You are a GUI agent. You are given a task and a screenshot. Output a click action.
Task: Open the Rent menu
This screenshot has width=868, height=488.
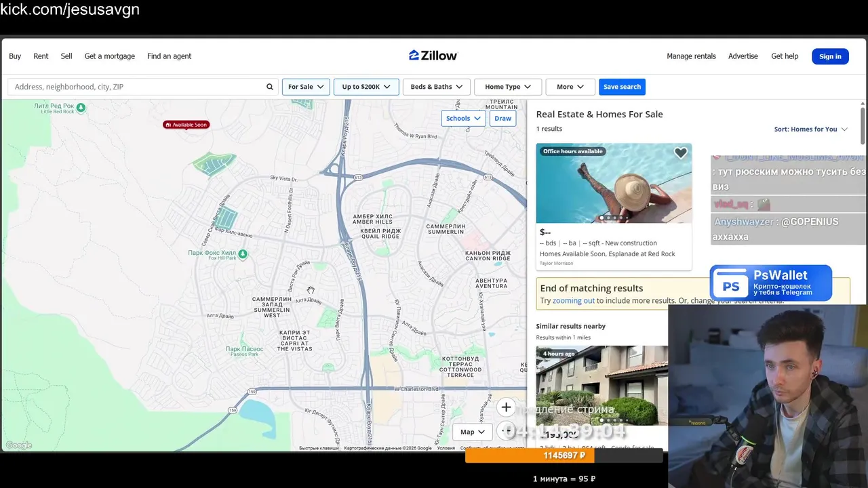(x=41, y=56)
